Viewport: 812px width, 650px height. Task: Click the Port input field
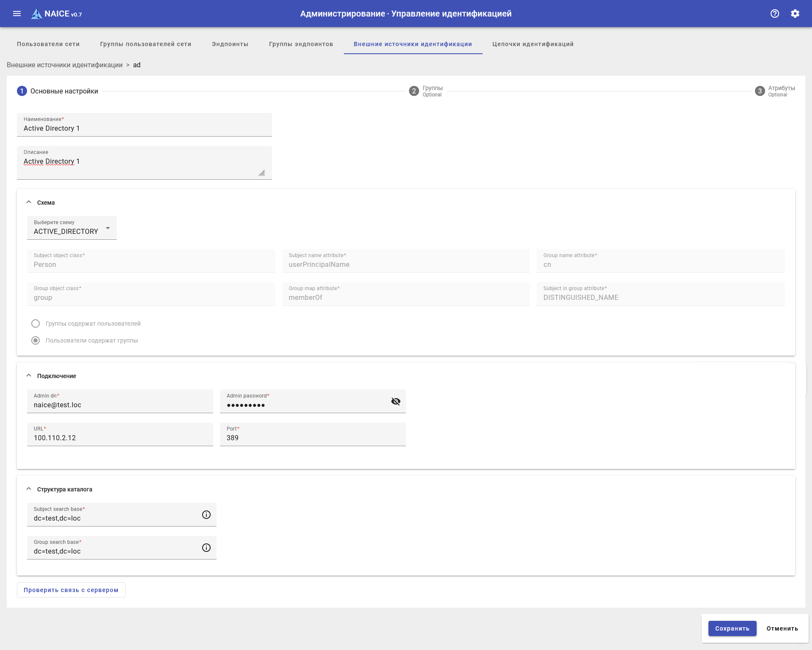[x=313, y=438]
